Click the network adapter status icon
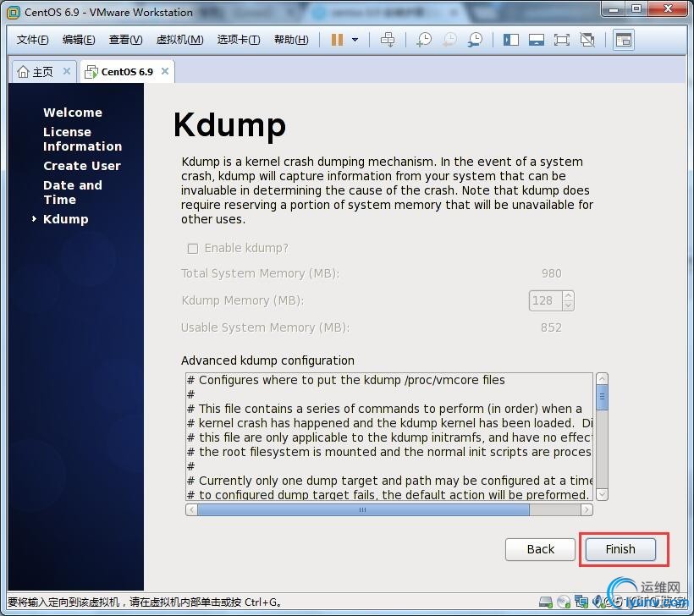Screen dimensions: 694x616 581,602
